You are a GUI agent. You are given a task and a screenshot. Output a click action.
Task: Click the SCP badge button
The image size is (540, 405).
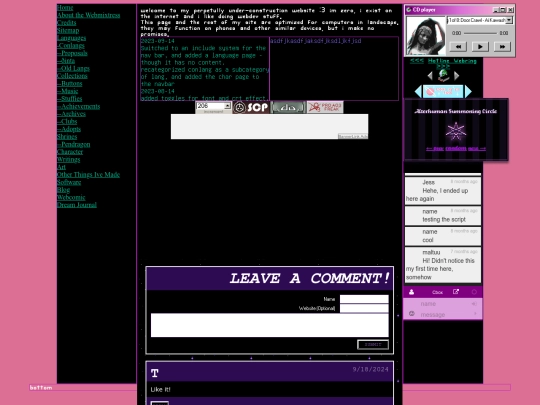pos(251,107)
